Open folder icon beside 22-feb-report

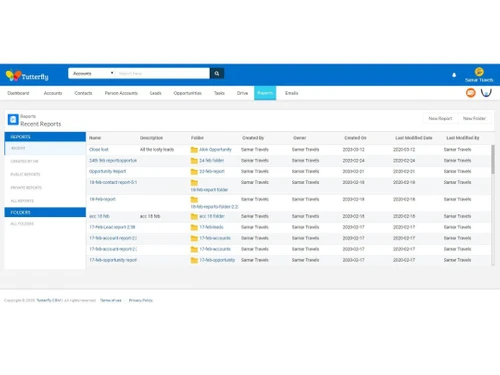(194, 172)
